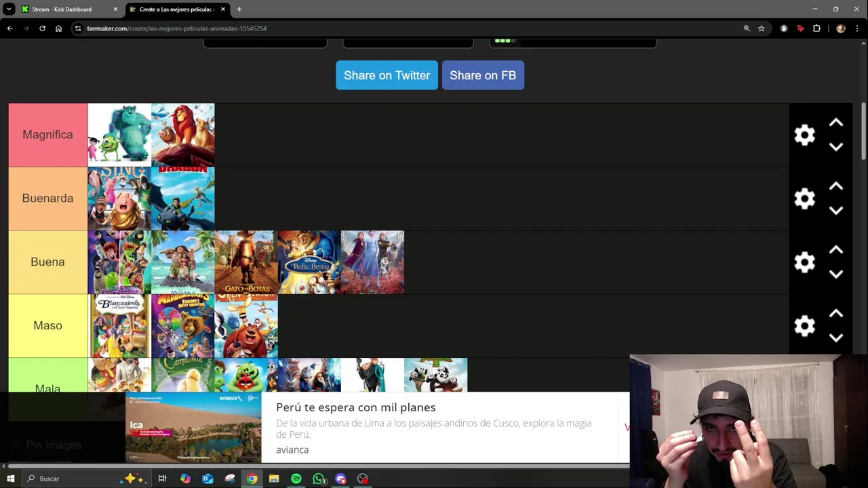The image size is (868, 488).
Task: Click the address bar URL
Action: (176, 28)
